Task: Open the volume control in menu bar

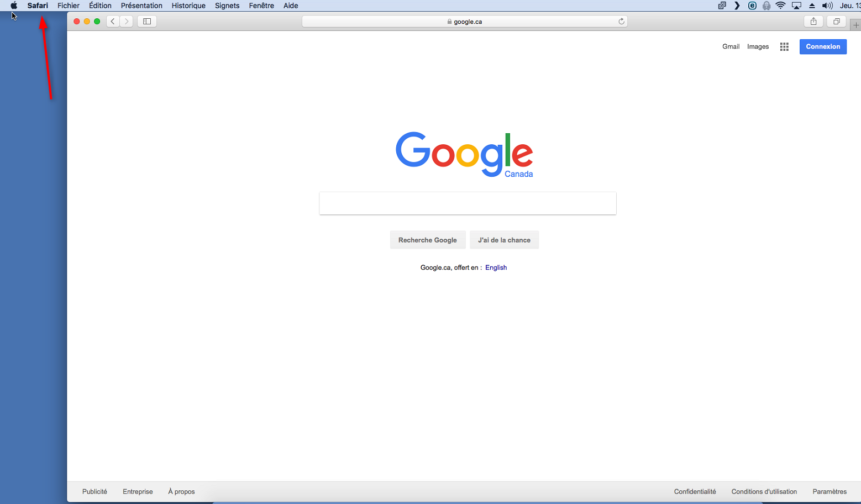Action: pyautogui.click(x=827, y=6)
